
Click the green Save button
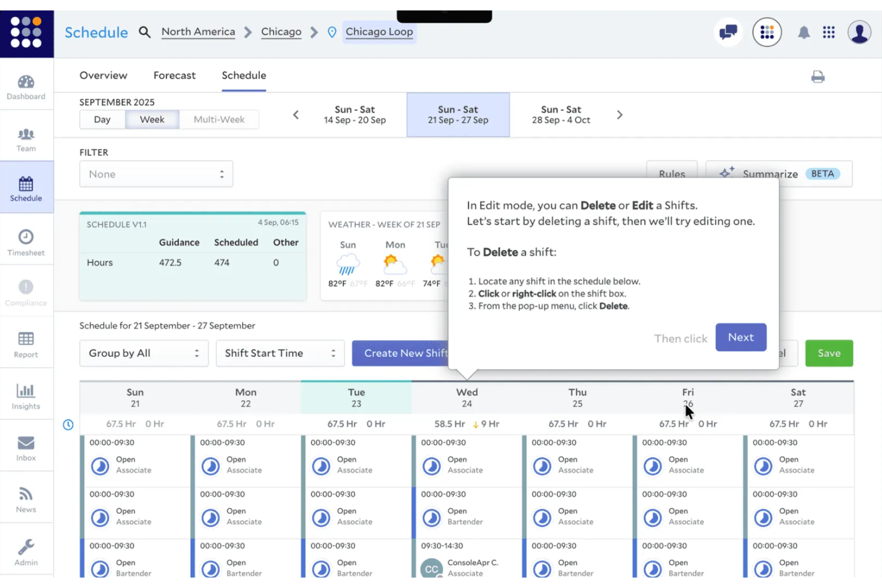(829, 353)
